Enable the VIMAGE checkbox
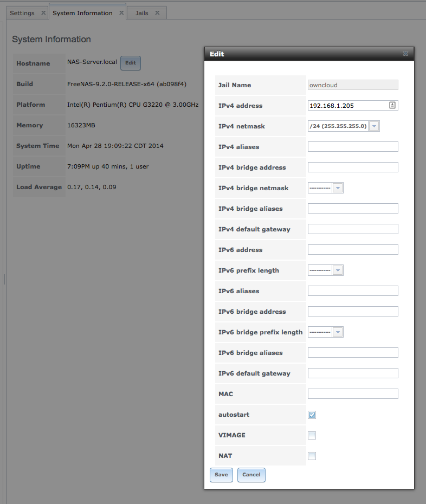426x504 pixels. (x=312, y=435)
